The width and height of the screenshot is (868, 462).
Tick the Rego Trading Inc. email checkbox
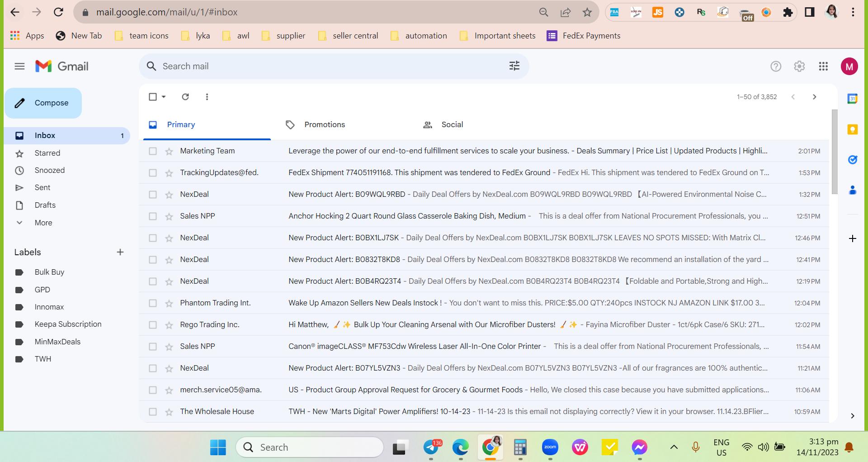[x=153, y=325]
